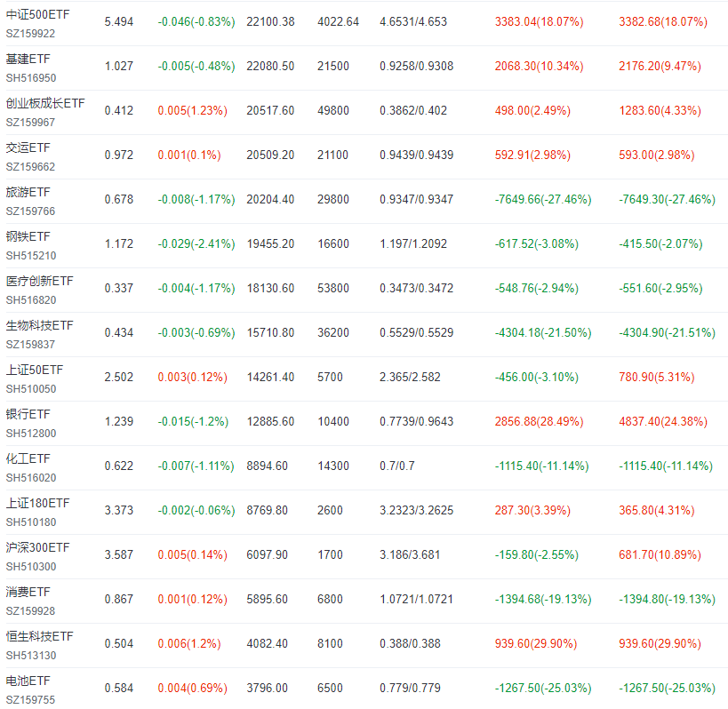Click stock code SZ159662
This screenshot has height=709, width=728.
pos(30,166)
